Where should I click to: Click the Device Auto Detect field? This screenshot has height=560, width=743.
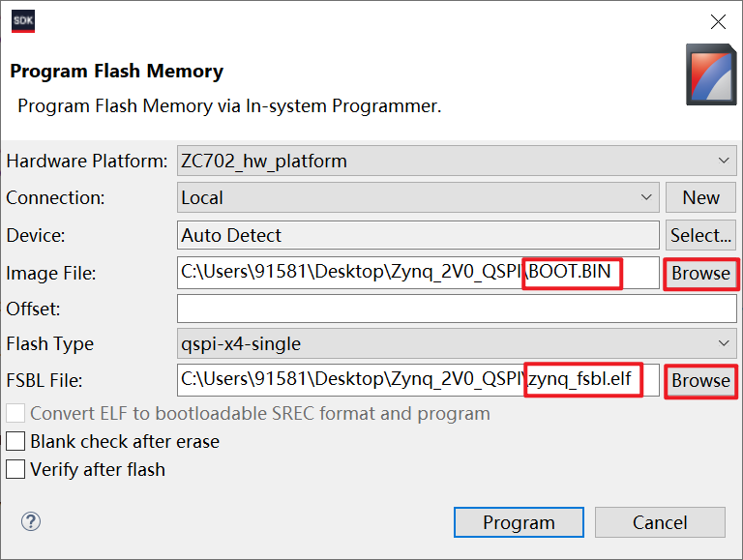coord(418,235)
